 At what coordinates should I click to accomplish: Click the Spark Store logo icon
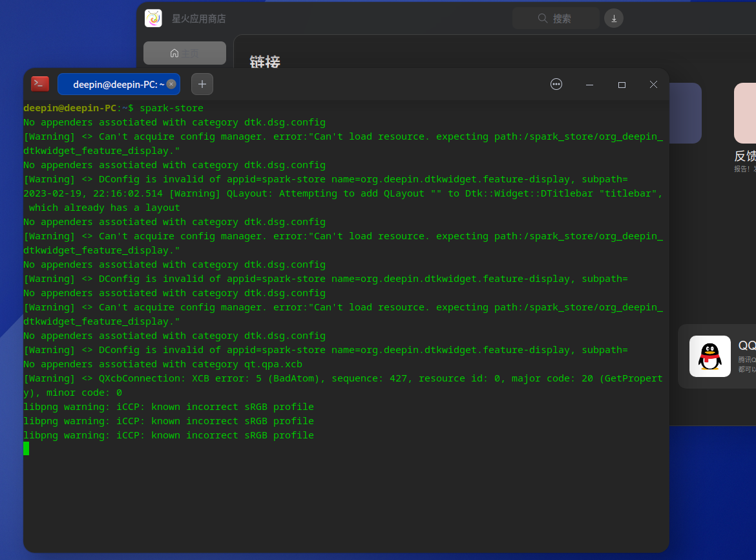click(x=153, y=18)
